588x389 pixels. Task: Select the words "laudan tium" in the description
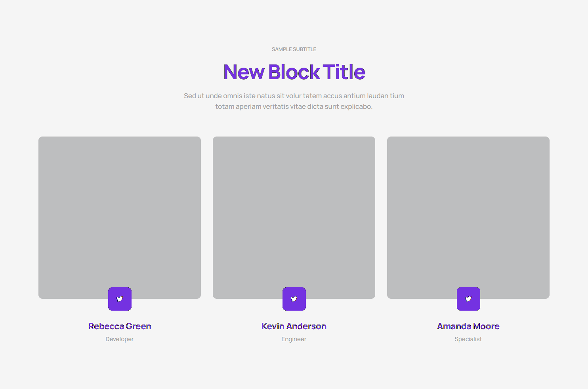tap(386, 96)
